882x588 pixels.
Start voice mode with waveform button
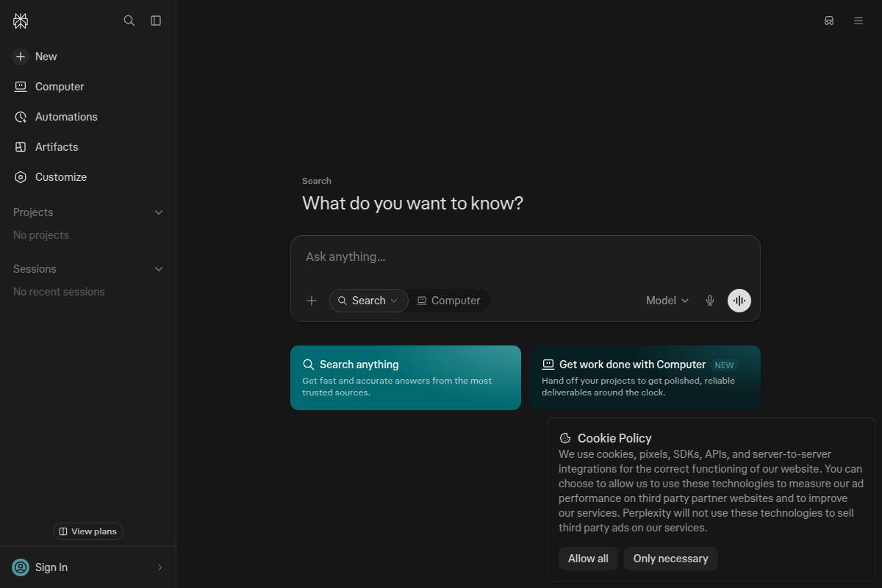pos(739,301)
